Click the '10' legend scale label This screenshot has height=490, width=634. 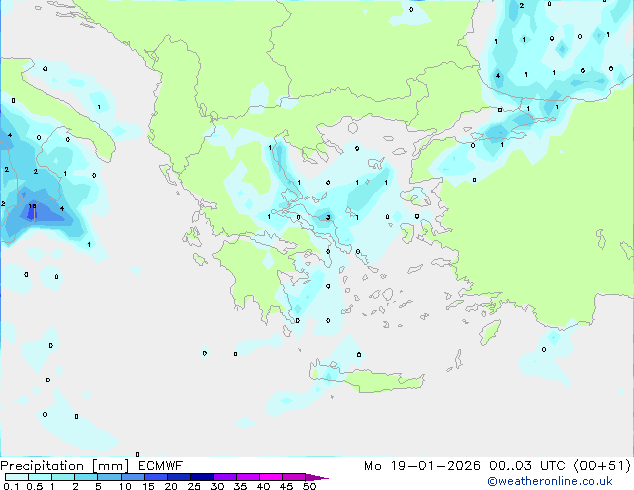coord(125,486)
